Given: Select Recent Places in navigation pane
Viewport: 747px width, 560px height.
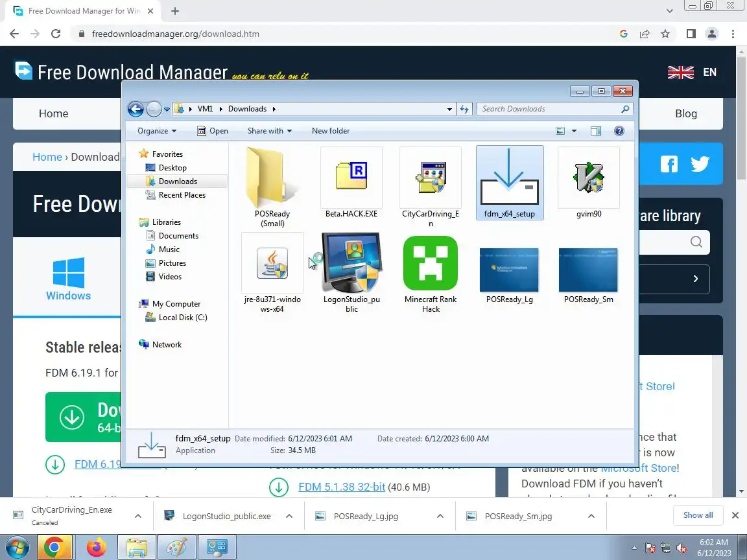Looking at the screenshot, I should tap(182, 194).
